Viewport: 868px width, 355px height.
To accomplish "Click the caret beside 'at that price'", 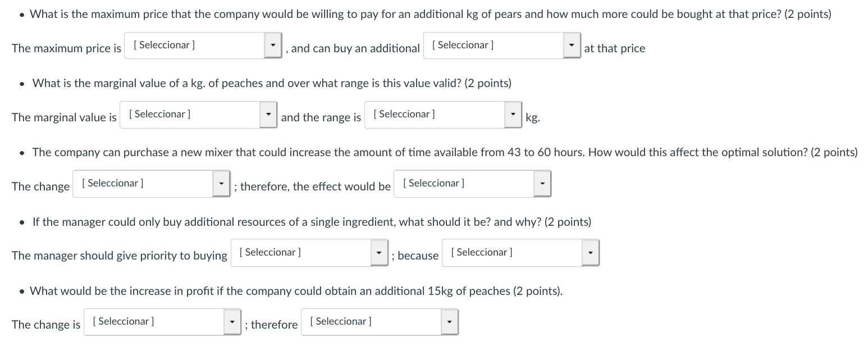I will (x=572, y=45).
